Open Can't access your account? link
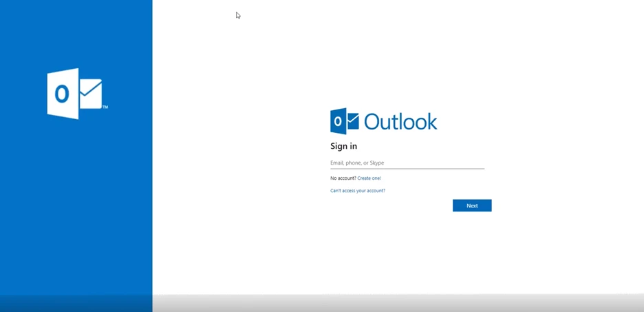 tap(358, 191)
